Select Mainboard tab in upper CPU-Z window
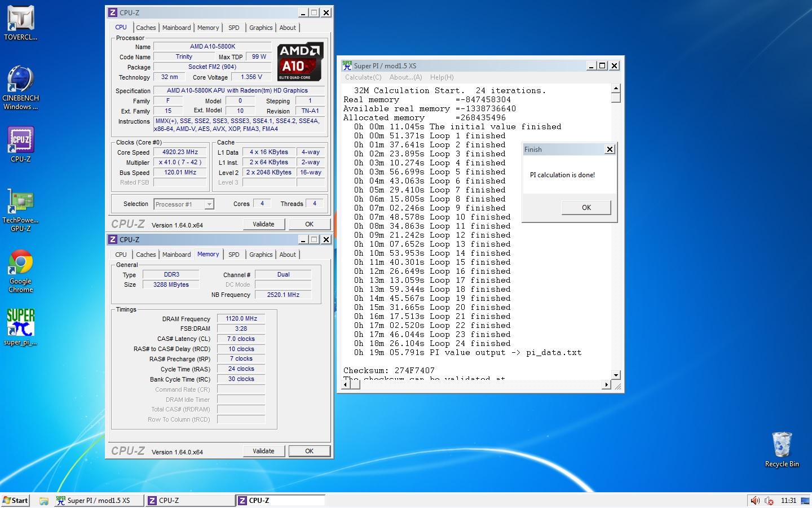 176,28
